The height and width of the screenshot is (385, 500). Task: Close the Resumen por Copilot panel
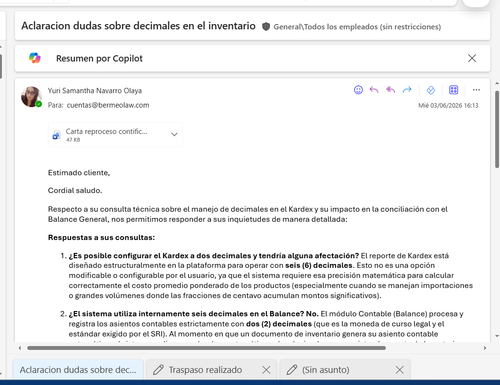(472, 58)
